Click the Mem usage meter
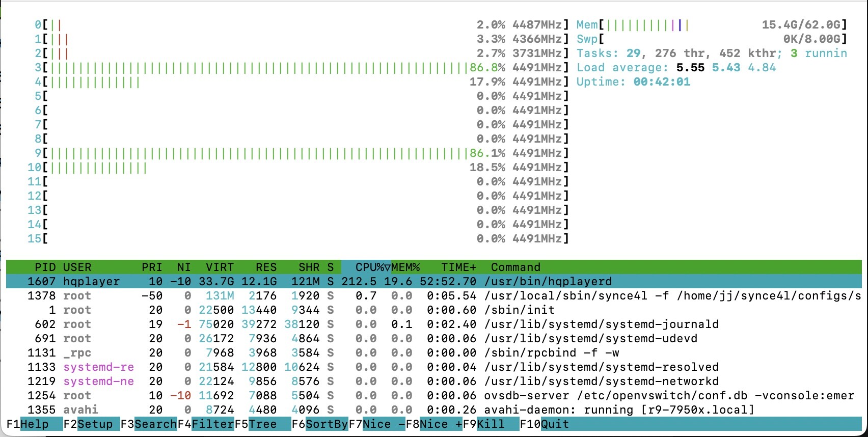 (x=712, y=24)
